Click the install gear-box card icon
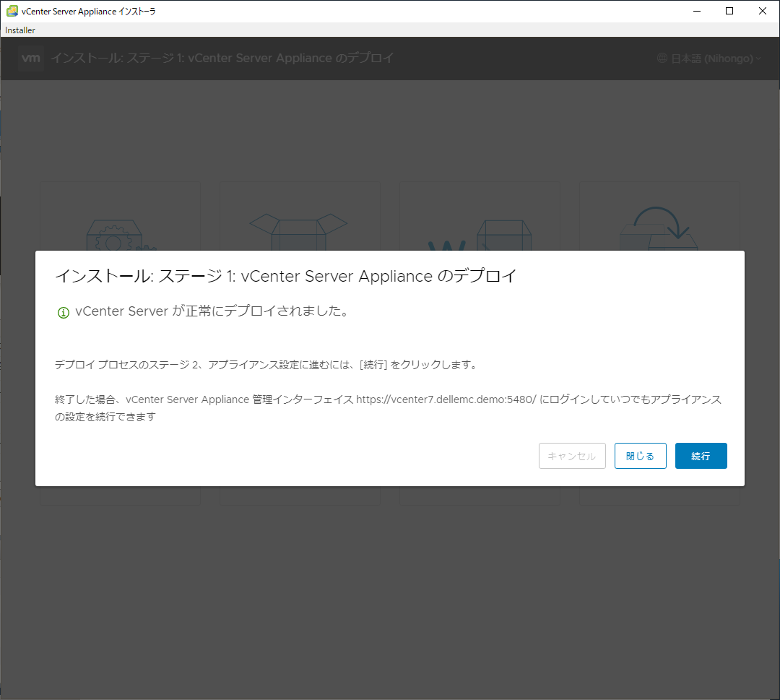This screenshot has height=700, width=780. pos(121,235)
